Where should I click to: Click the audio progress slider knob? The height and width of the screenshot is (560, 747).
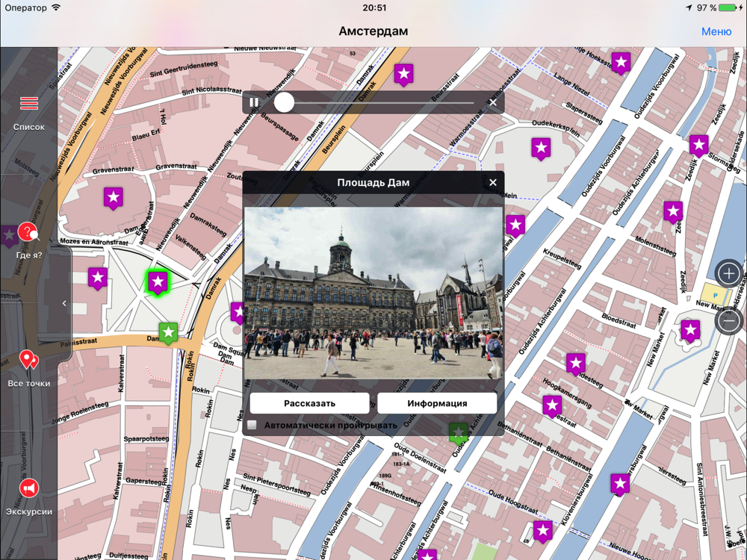click(x=284, y=102)
